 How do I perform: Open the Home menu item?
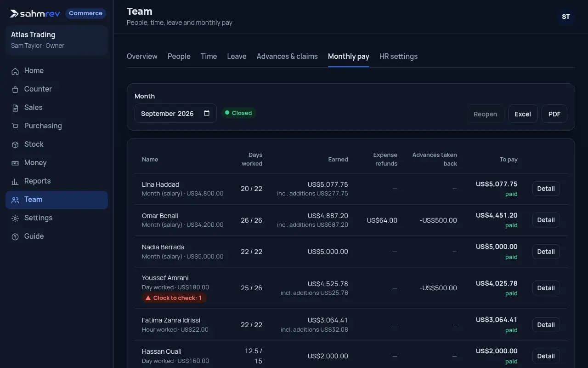pos(57,71)
